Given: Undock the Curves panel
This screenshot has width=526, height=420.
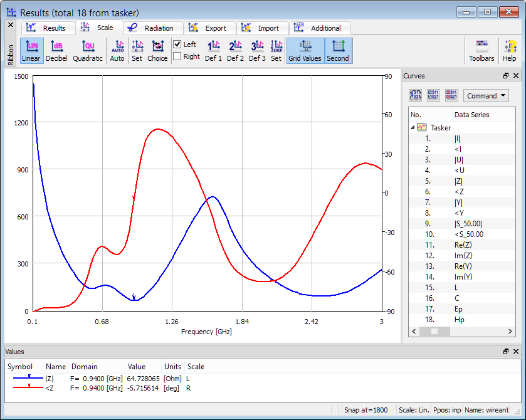Looking at the screenshot, I should point(506,76).
